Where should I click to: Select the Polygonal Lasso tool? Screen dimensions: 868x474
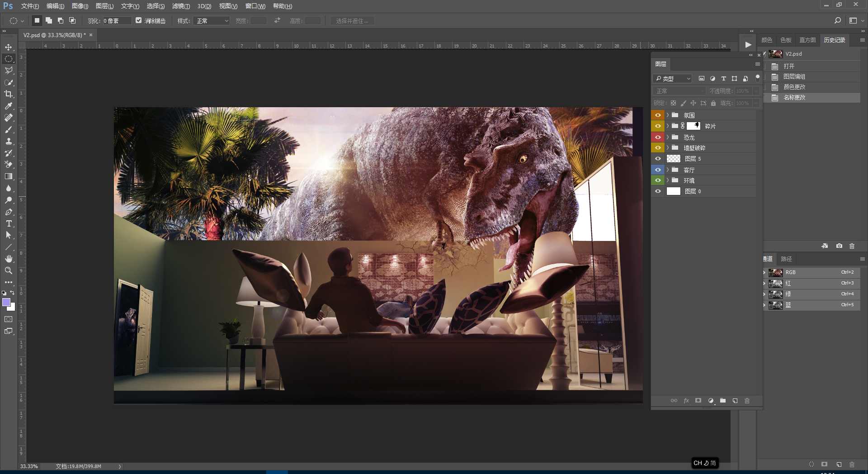(9, 71)
